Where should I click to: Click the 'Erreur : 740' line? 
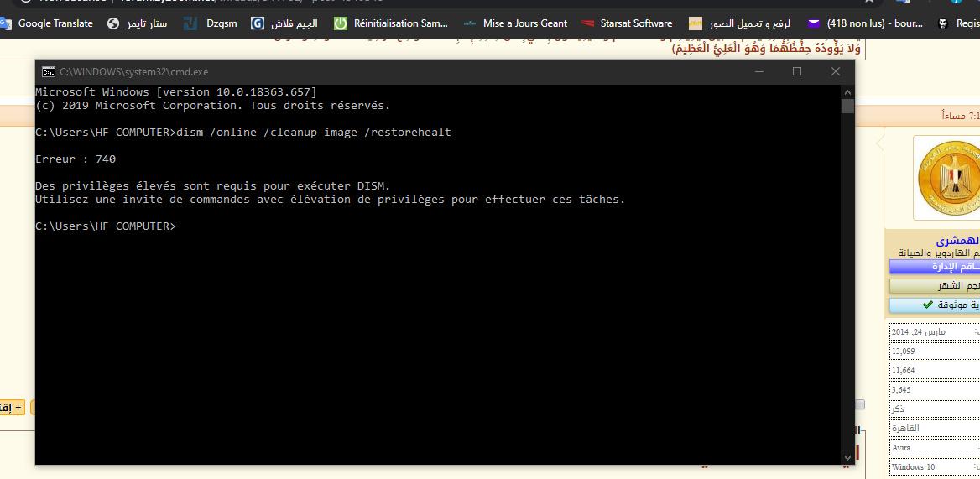coord(76,159)
